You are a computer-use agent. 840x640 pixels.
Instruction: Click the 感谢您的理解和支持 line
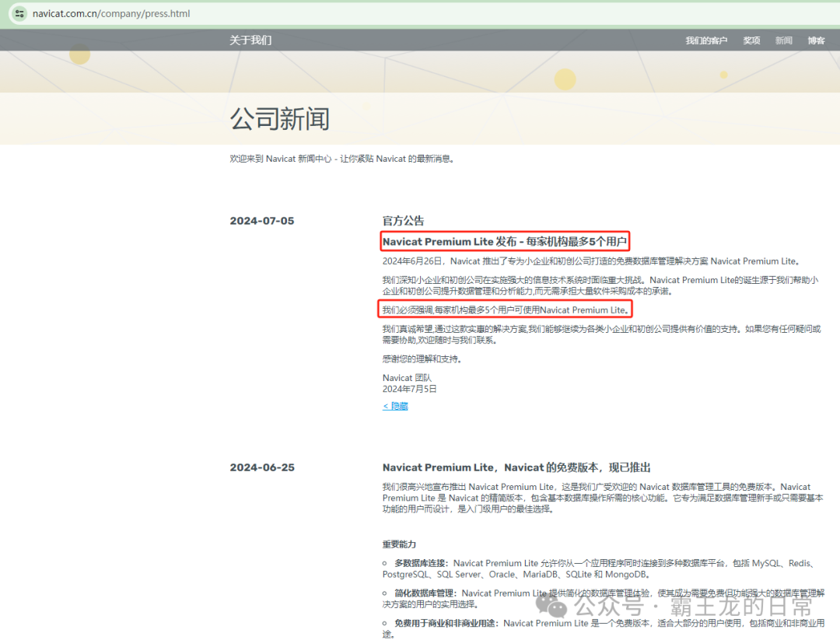(422, 358)
